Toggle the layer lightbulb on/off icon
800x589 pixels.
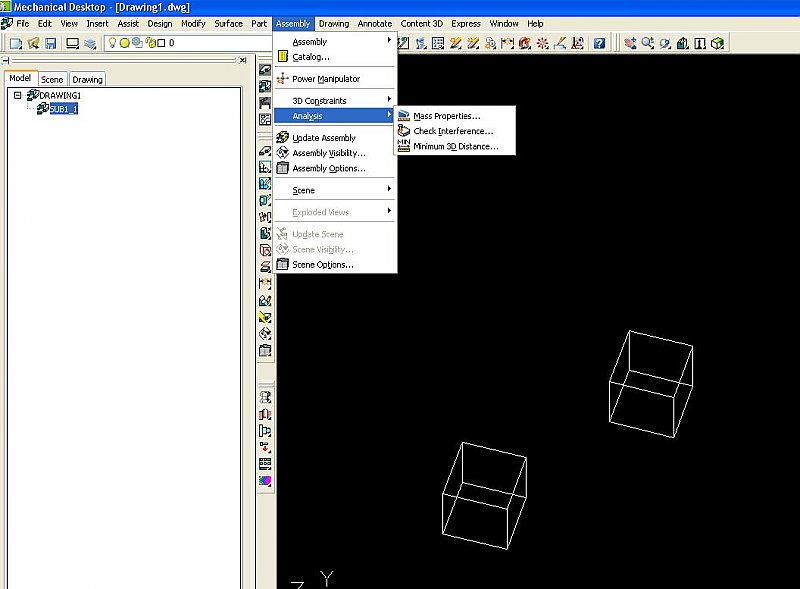(x=112, y=43)
